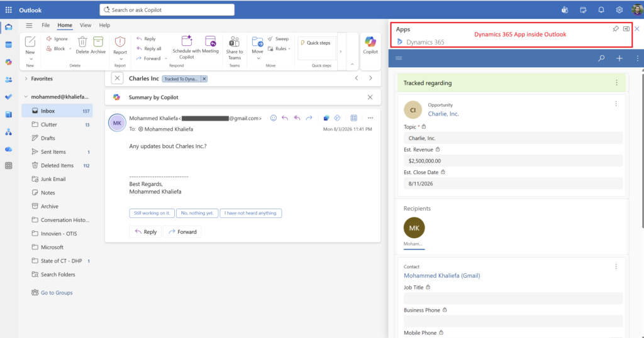Viewport: 644px width, 338px height.
Task: Click Teams icon in top bar
Action: [x=565, y=10]
